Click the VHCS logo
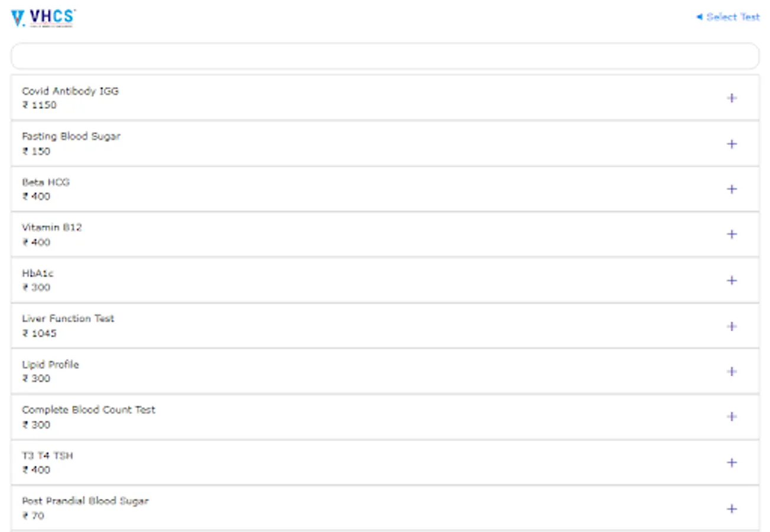 (43, 18)
